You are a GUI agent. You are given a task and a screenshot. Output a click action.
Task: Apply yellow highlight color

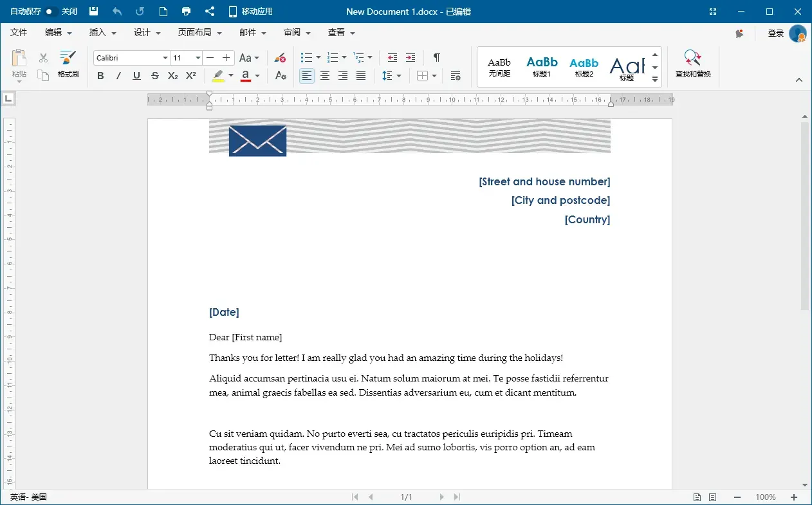(x=218, y=76)
